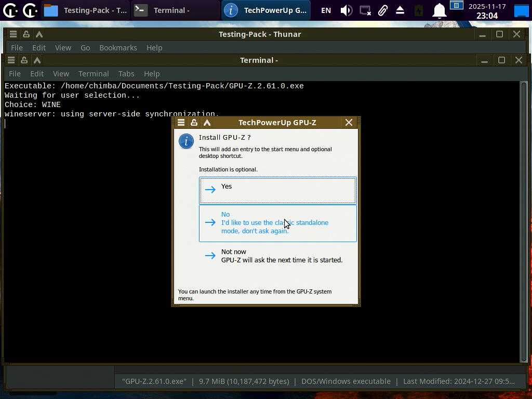Click the disconnected display tray icon
Image resolution: width=532 pixels, height=399 pixels.
coord(365,10)
